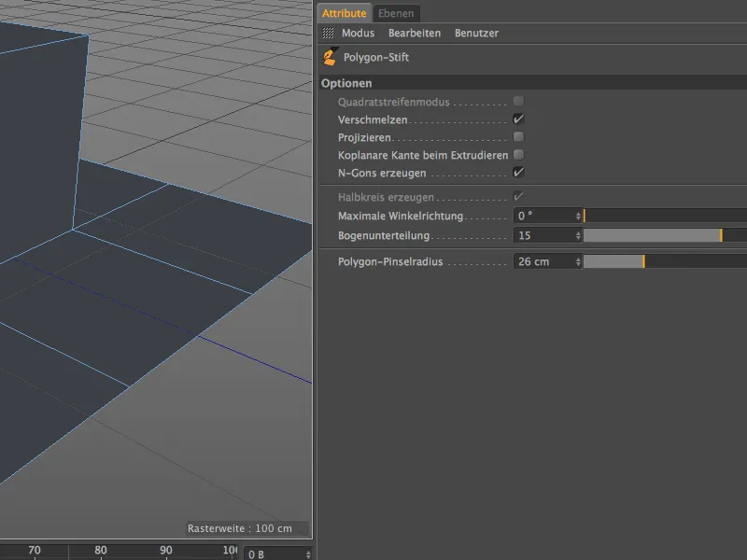This screenshot has height=560, width=747.
Task: Open the Benutzer menu
Action: pyautogui.click(x=476, y=33)
